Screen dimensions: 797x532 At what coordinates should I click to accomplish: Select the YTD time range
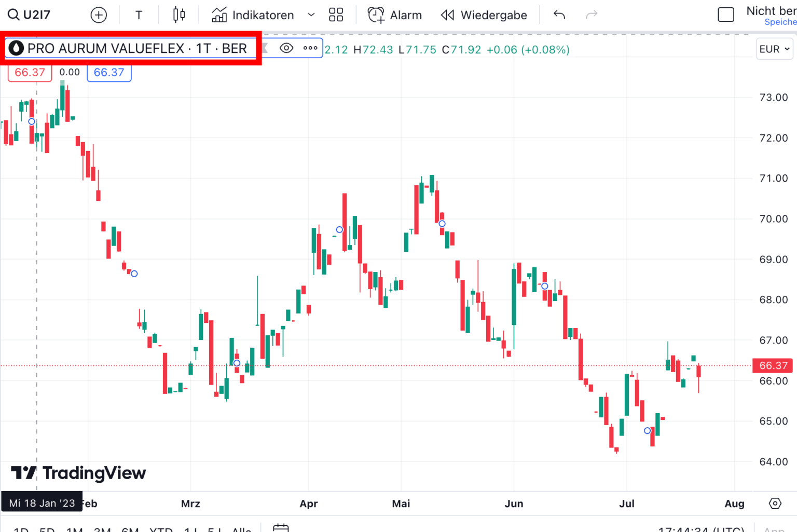click(161, 529)
